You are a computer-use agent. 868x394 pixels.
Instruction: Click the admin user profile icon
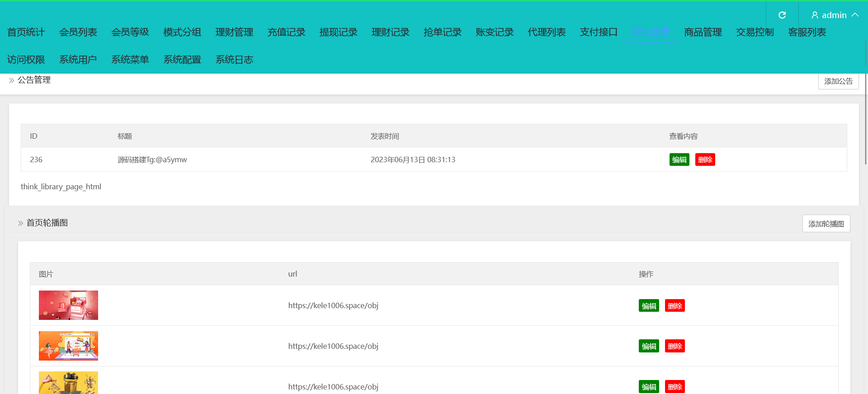[x=815, y=15]
